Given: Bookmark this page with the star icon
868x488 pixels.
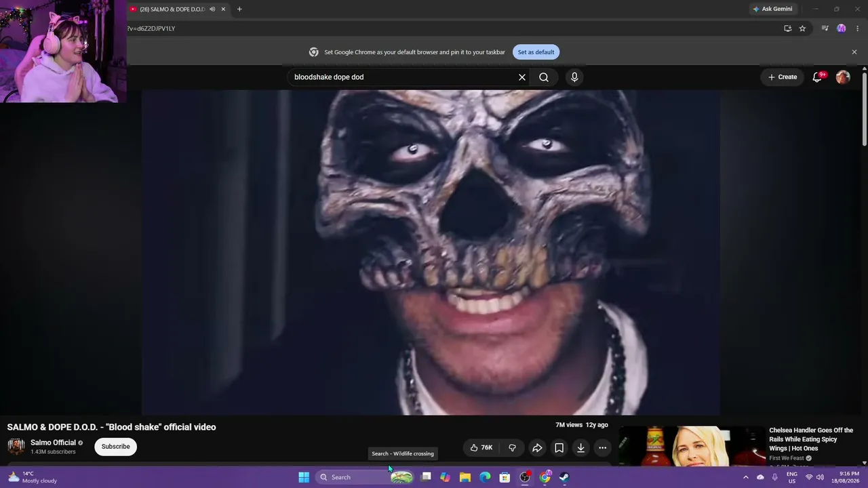Looking at the screenshot, I should point(802,28).
